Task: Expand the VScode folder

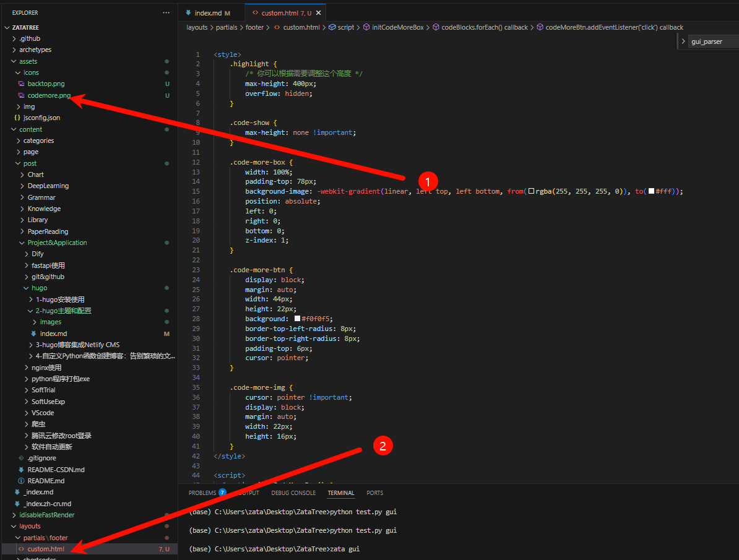Action: pyautogui.click(x=27, y=413)
